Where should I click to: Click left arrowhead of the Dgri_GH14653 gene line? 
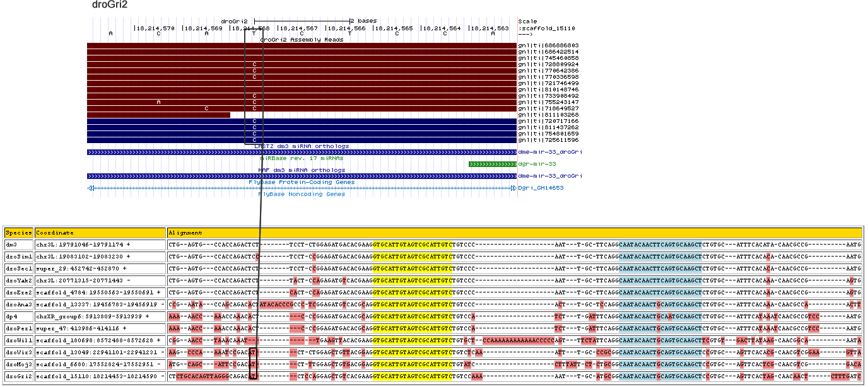pos(91,188)
